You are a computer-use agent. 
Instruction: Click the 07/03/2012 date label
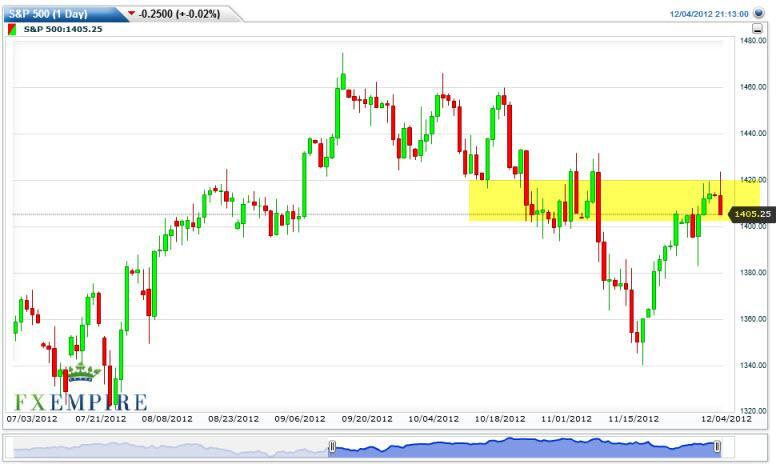pyautogui.click(x=32, y=419)
